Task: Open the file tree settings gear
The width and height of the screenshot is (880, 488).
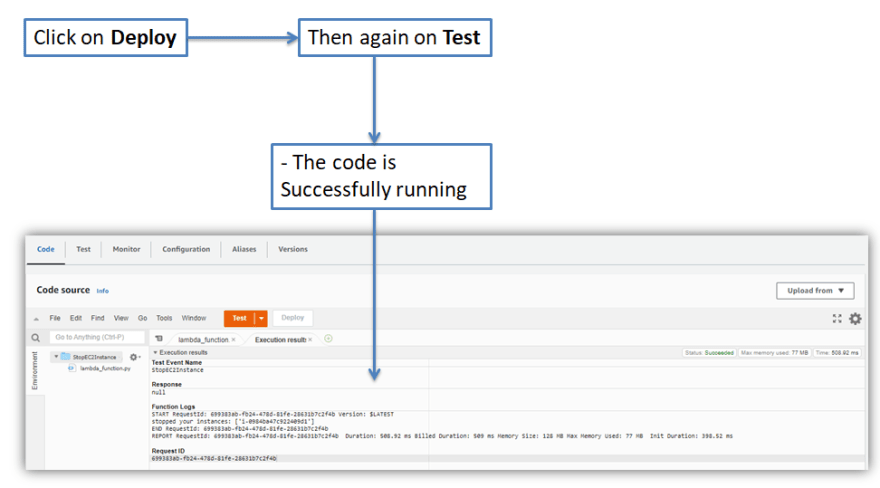Action: 134,357
